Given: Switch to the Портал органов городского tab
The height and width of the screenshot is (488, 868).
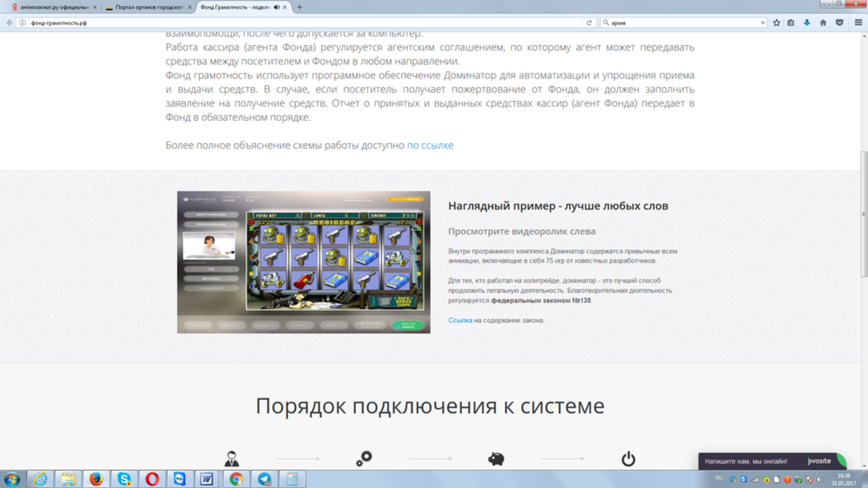Looking at the screenshot, I should 149,7.
